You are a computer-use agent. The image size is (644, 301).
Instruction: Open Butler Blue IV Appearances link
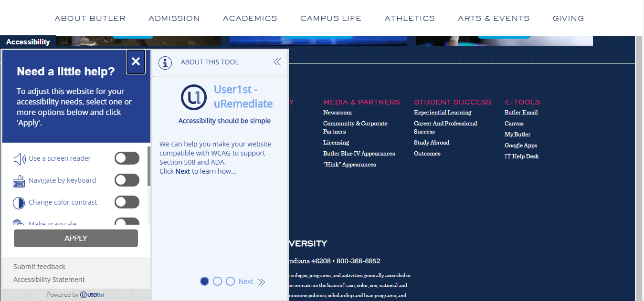pos(359,154)
